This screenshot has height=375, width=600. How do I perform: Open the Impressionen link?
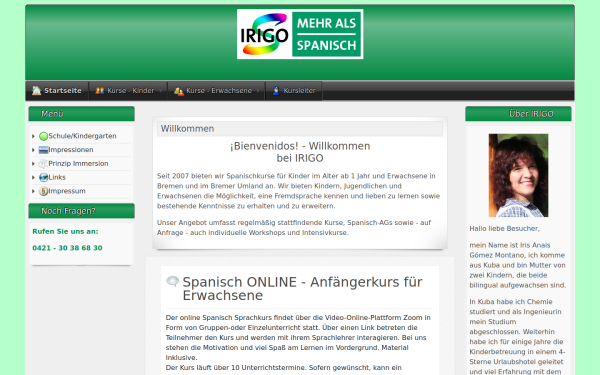[71, 150]
